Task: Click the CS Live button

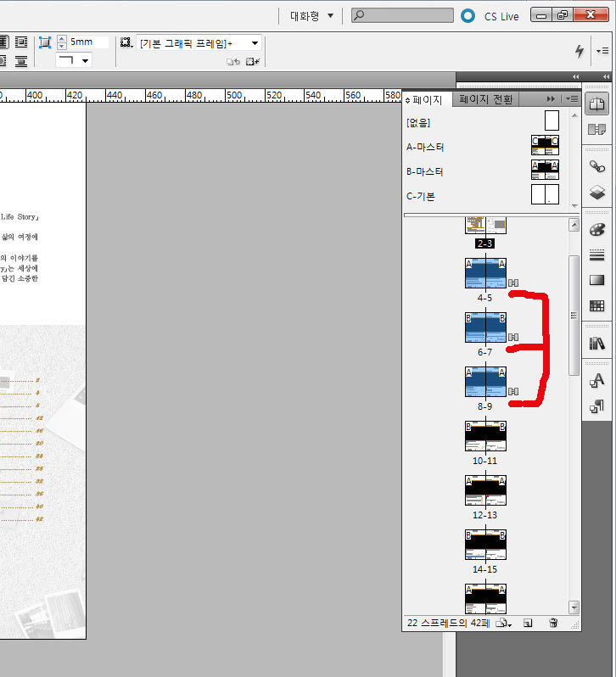Action: pos(491,16)
